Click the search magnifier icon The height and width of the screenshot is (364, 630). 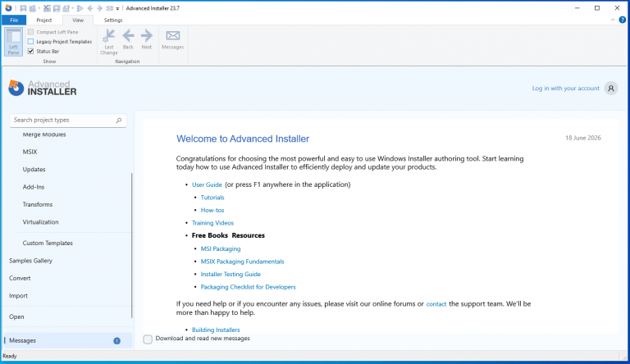[118, 121]
